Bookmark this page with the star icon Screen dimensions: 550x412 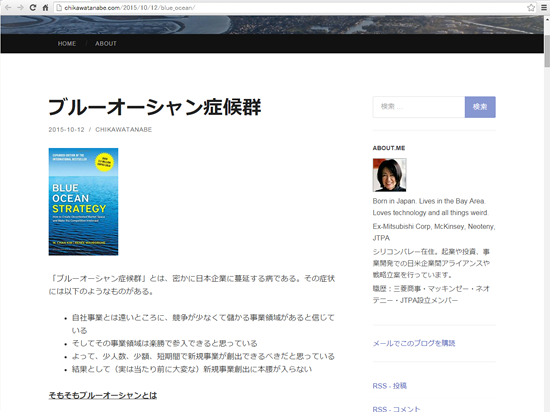click(531, 7)
